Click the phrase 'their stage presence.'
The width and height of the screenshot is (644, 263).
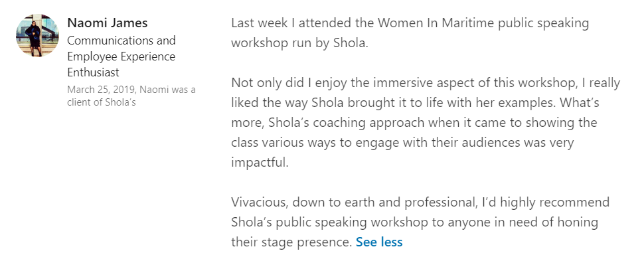pos(291,242)
